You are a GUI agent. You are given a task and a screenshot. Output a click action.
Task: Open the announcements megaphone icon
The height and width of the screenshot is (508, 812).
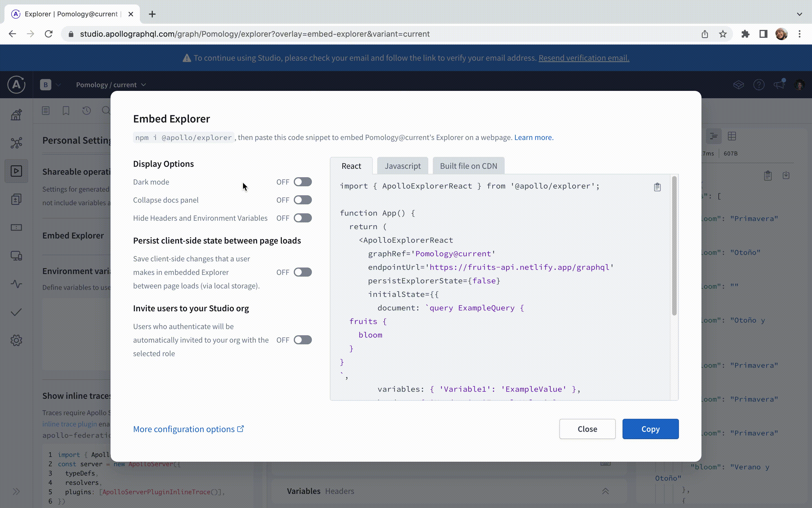point(779,84)
